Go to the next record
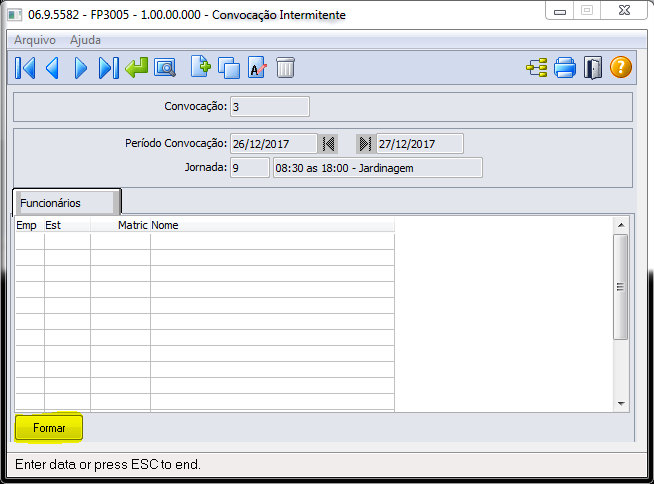The image size is (654, 484). [x=80, y=68]
